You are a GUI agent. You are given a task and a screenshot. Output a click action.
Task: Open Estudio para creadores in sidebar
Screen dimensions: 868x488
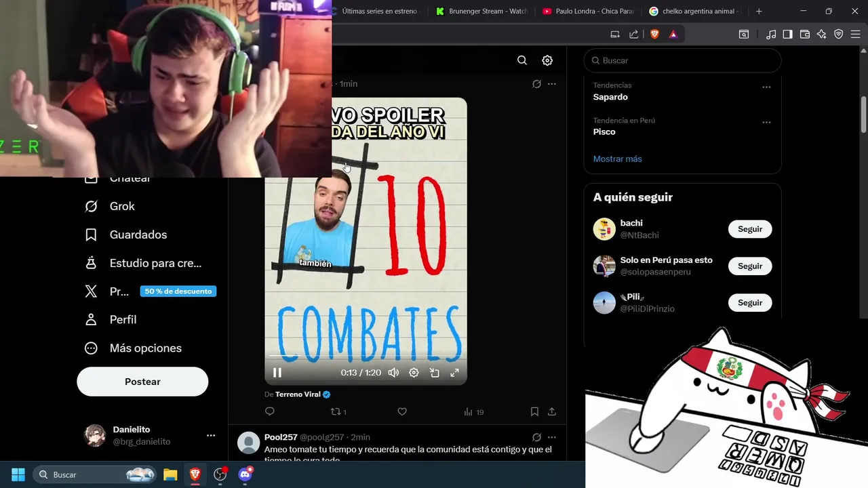click(x=143, y=263)
